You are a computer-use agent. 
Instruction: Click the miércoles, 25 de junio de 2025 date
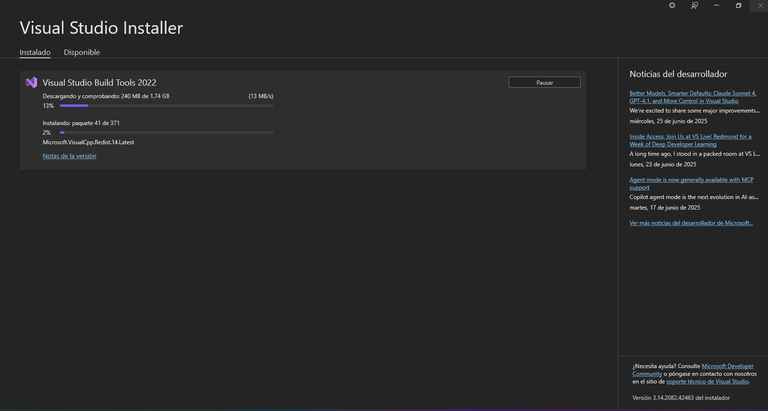point(668,121)
